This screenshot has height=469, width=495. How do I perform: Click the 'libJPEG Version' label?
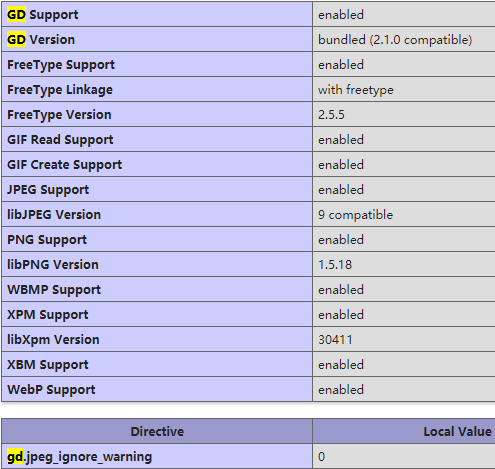[x=54, y=215]
